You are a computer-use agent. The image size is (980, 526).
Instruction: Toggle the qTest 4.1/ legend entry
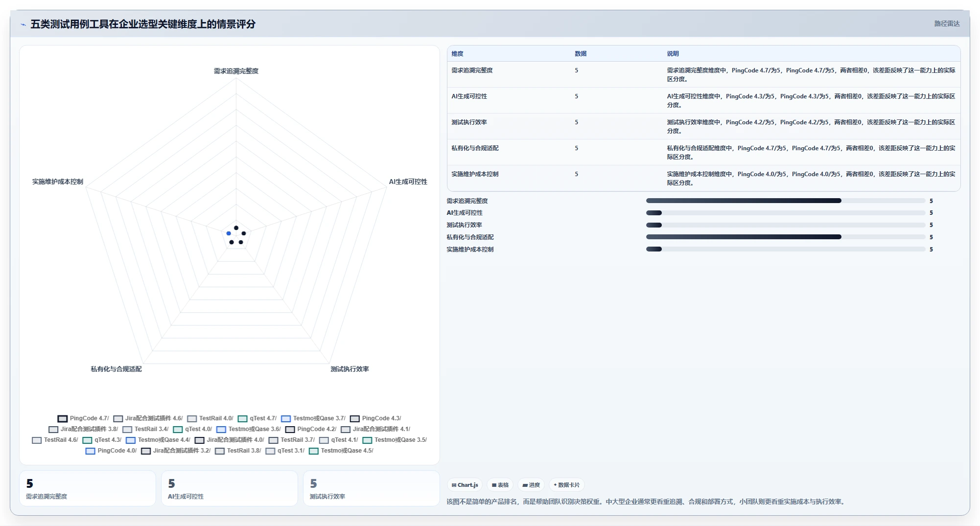coord(339,440)
